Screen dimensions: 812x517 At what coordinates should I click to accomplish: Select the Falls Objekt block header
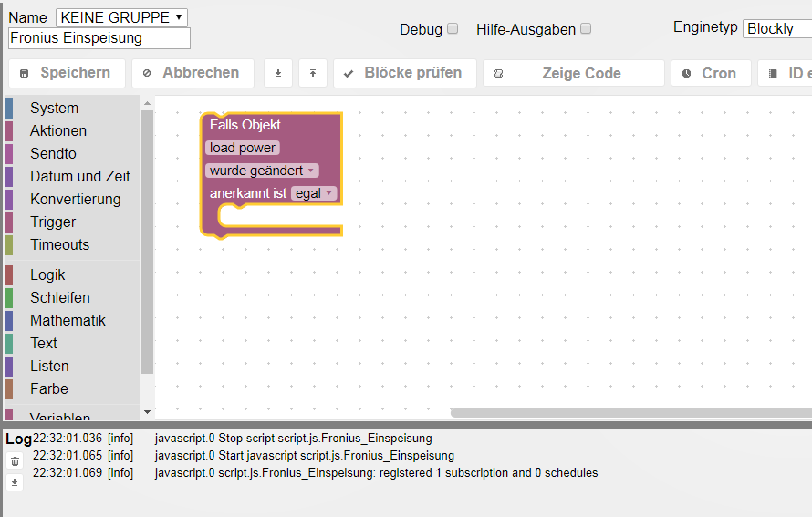(245, 125)
